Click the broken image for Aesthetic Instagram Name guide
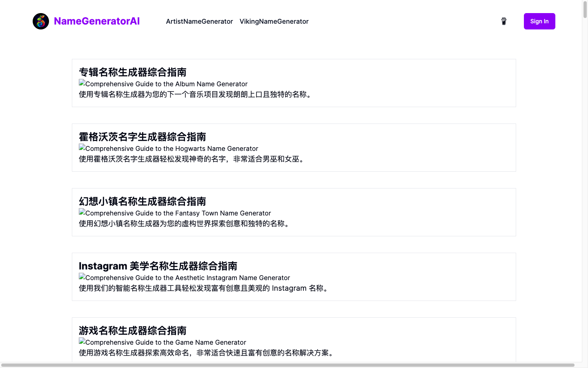This screenshot has width=588, height=368. point(184,278)
